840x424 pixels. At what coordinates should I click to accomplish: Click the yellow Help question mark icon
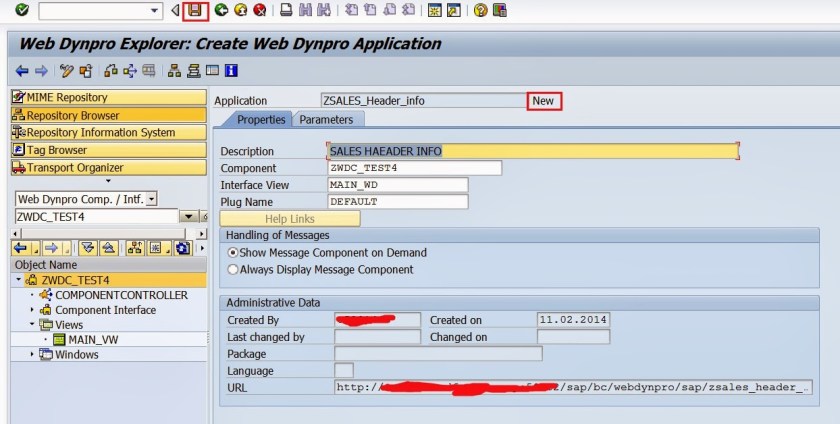coord(481,10)
